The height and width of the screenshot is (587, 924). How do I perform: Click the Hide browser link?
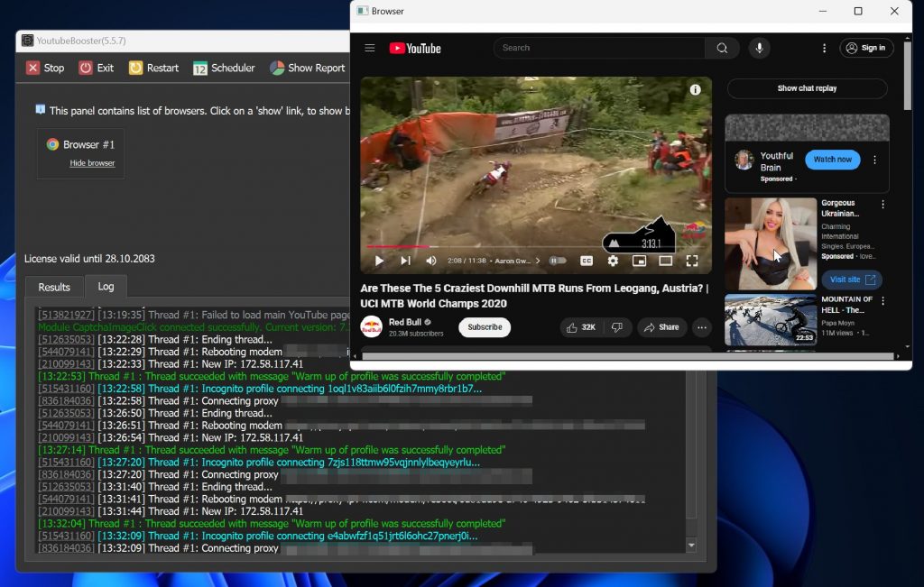pyautogui.click(x=92, y=163)
